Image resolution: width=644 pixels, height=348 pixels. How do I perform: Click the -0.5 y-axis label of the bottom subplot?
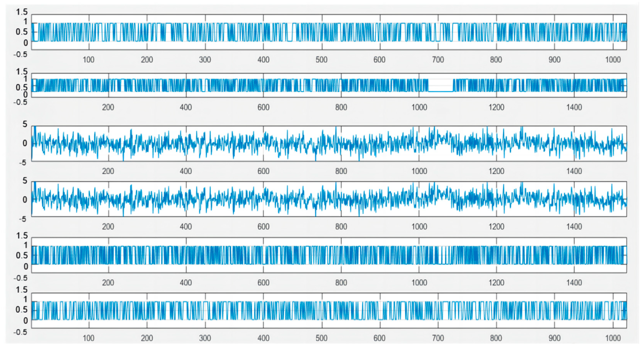tap(20, 332)
